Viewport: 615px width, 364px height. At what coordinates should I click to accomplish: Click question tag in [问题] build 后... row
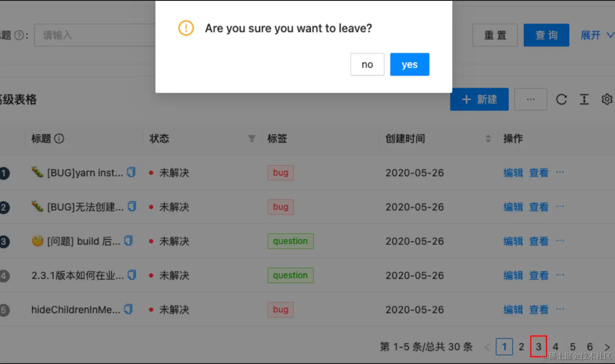(290, 241)
